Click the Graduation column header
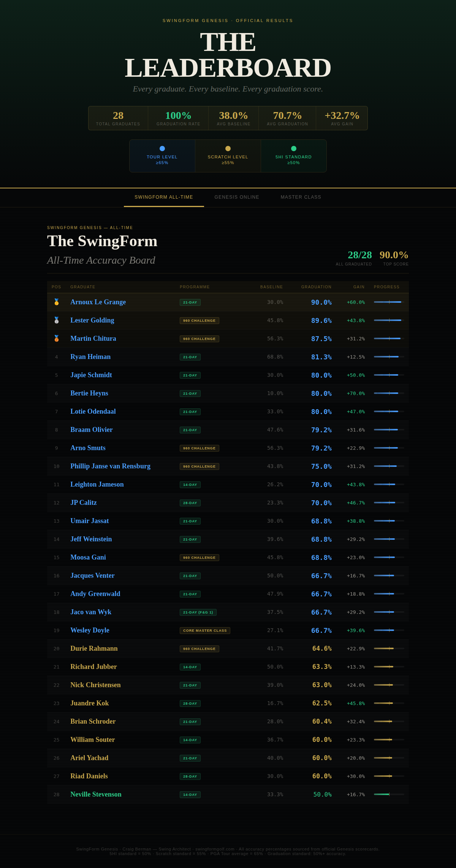The width and height of the screenshot is (456, 868). pyautogui.click(x=316, y=287)
